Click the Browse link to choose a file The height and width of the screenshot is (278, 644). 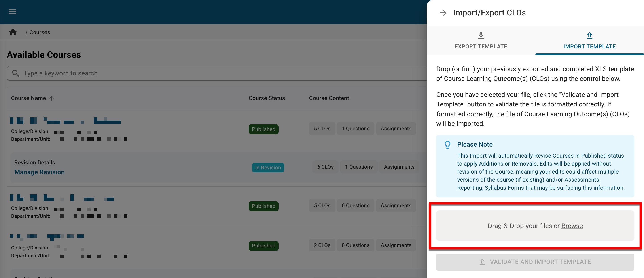coord(572,226)
